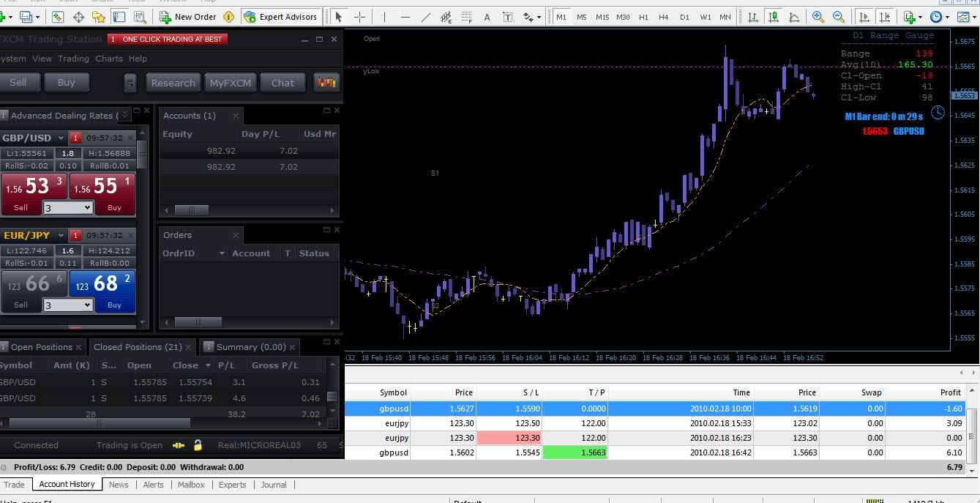This screenshot has height=503, width=980.
Task: Switch to the Closed Positions (21) tab
Action: click(x=138, y=347)
